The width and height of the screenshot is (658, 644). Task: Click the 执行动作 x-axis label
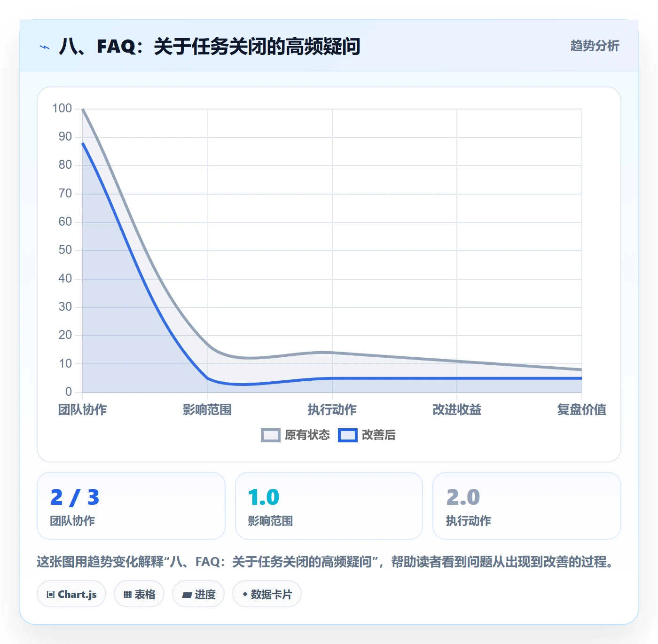(x=332, y=410)
